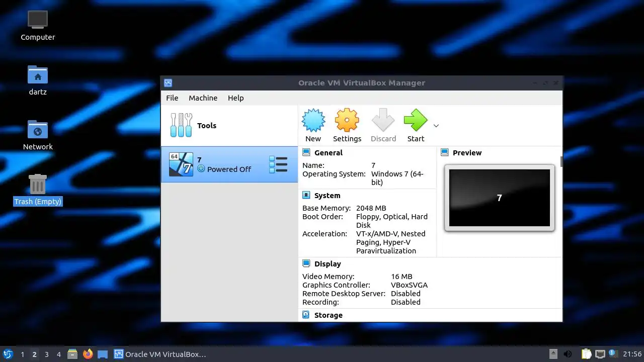Expand the Start button dropdown arrow
This screenshot has height=362, width=644.
(436, 126)
